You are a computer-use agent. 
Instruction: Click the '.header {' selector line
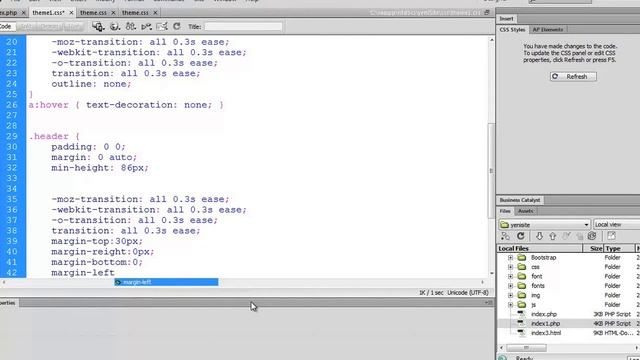click(54, 136)
